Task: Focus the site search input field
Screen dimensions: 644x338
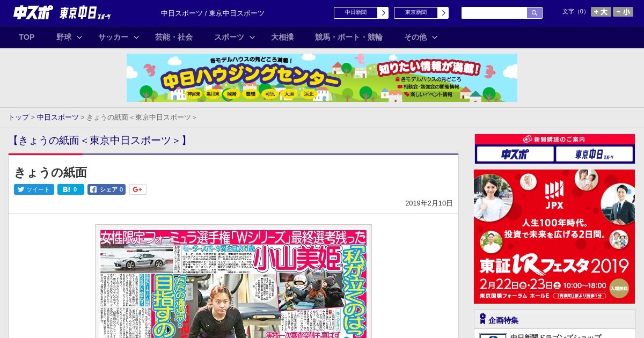Action: tap(494, 13)
